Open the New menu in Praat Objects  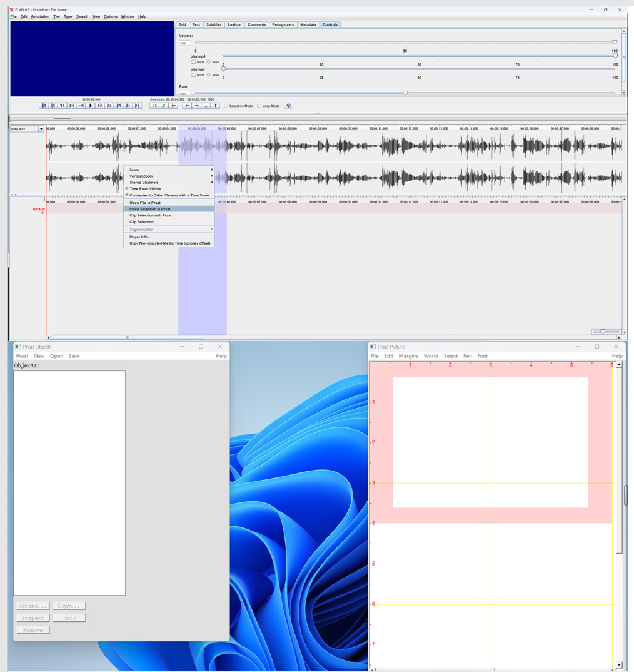pyautogui.click(x=39, y=356)
